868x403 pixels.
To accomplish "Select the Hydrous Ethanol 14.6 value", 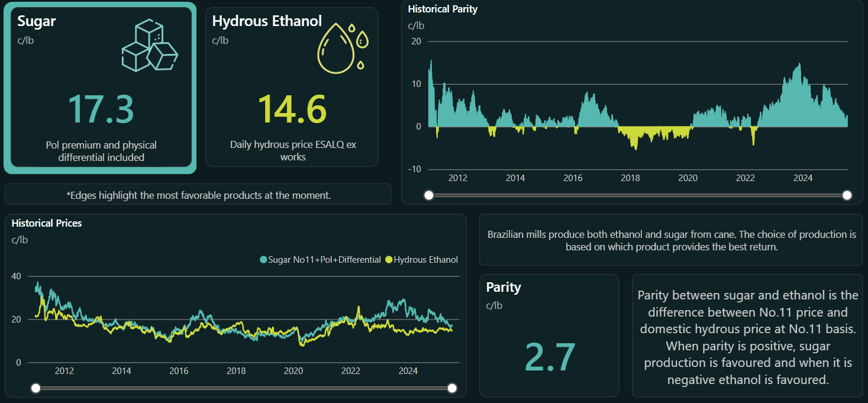I will coord(292,109).
